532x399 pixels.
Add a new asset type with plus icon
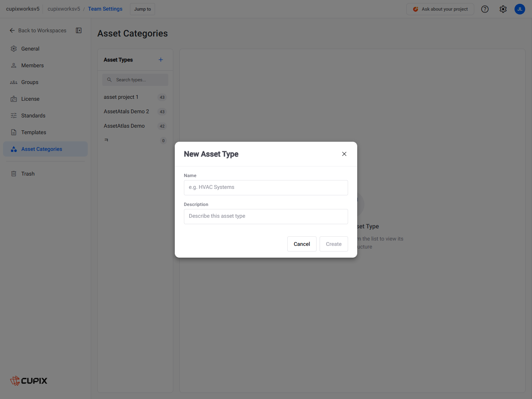161,60
